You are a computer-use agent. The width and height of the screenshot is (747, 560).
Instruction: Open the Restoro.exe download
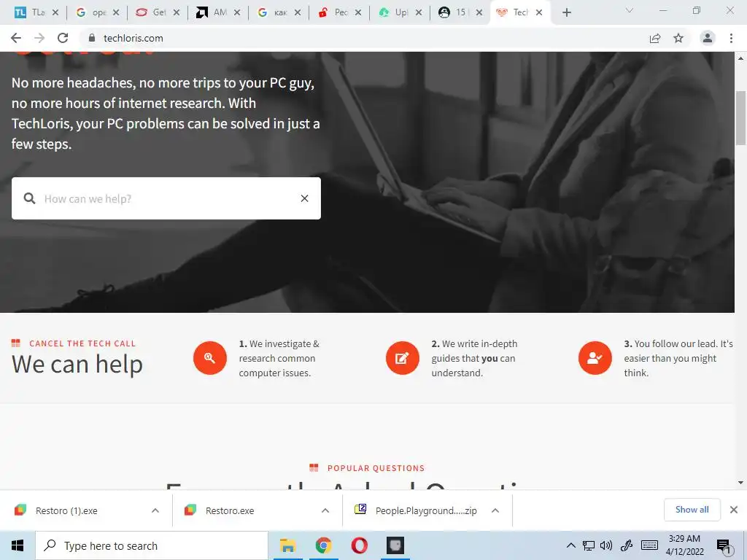[x=230, y=510]
